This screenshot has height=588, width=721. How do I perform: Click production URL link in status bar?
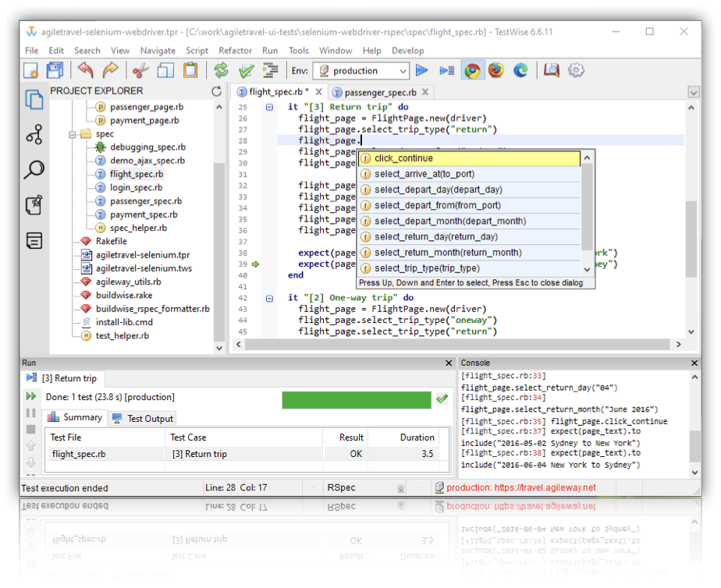(x=521, y=488)
